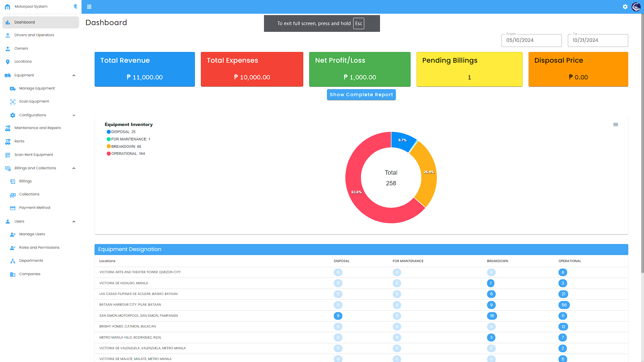This screenshot has width=644, height=362.
Task: Toggle OPERATIONAL series in chart legend
Action: pyautogui.click(x=127, y=154)
